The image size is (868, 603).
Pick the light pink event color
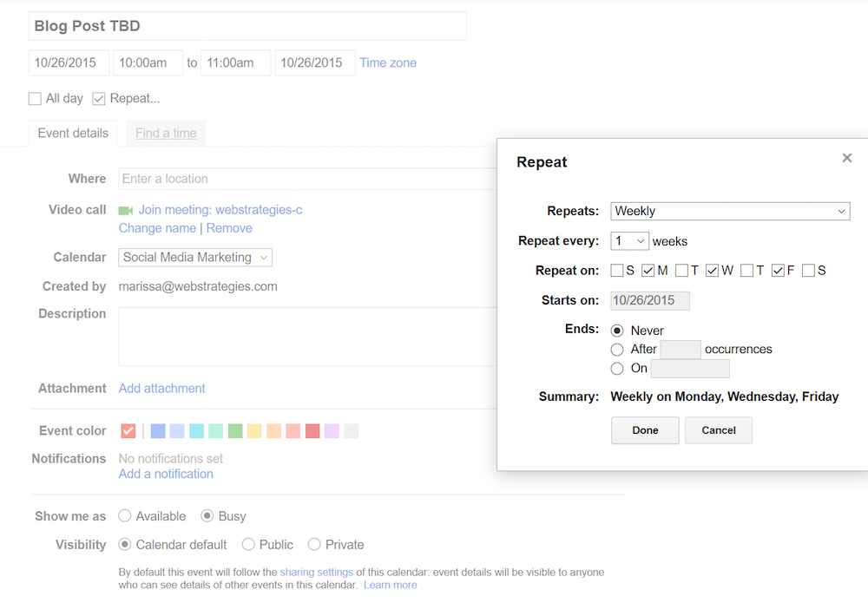pyautogui.click(x=293, y=431)
